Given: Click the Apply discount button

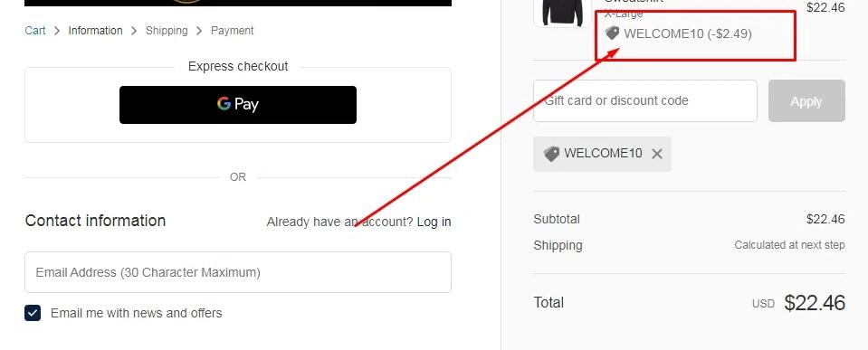Looking at the screenshot, I should [806, 100].
